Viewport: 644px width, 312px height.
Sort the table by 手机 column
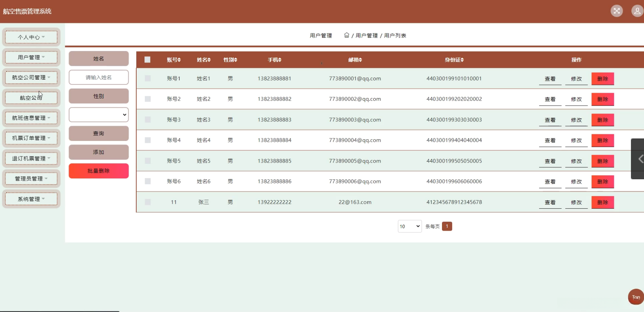click(x=275, y=60)
